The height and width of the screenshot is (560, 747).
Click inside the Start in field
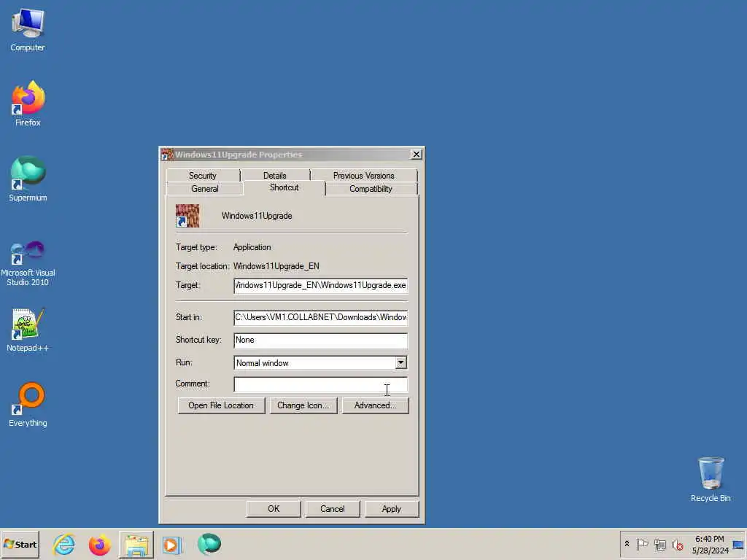(x=321, y=317)
